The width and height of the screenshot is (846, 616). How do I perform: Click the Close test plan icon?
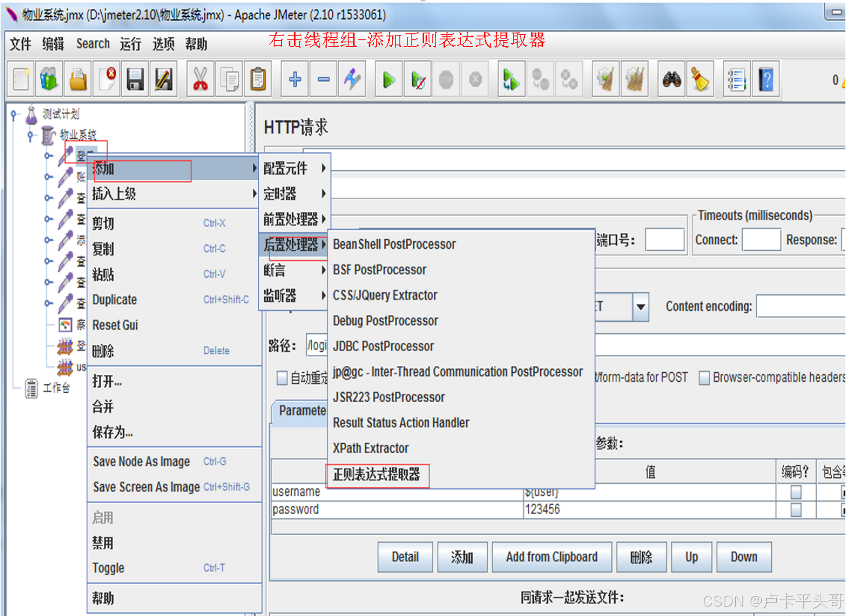107,79
